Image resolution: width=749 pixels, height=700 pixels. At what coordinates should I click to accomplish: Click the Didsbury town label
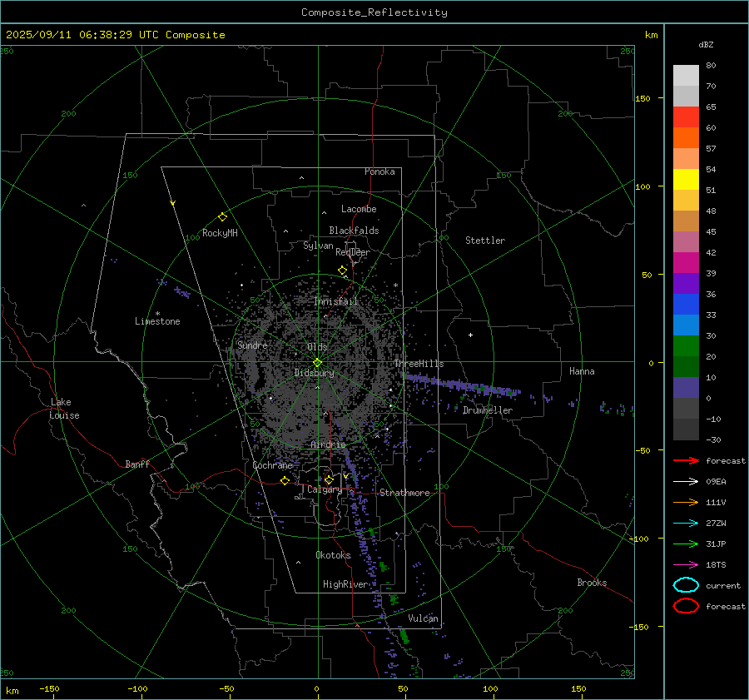314,373
